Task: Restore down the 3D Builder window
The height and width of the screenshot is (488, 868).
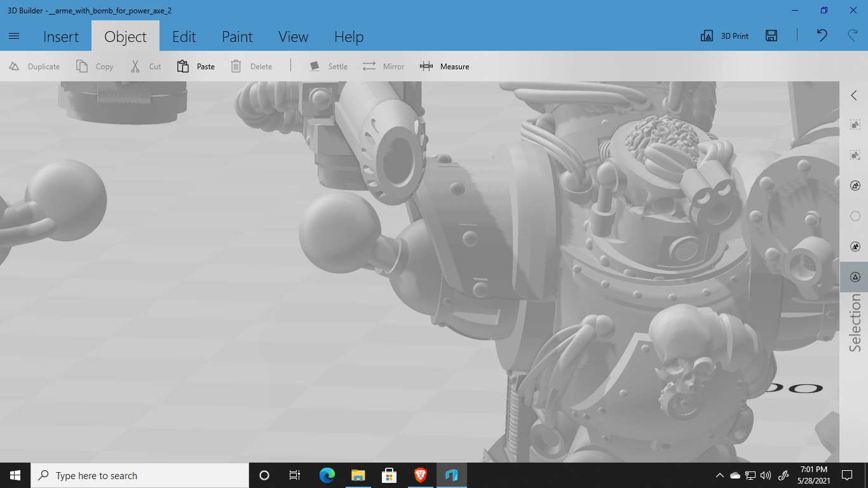Action: 824,10
